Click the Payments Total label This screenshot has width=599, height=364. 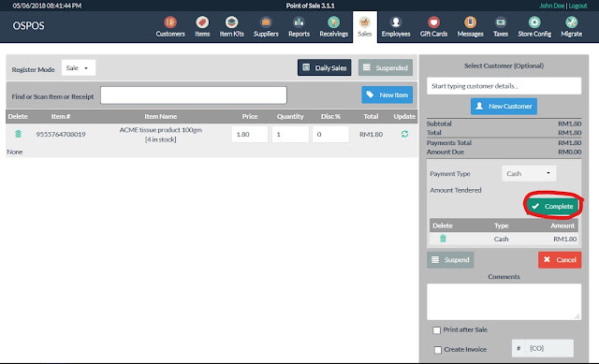pyautogui.click(x=449, y=143)
